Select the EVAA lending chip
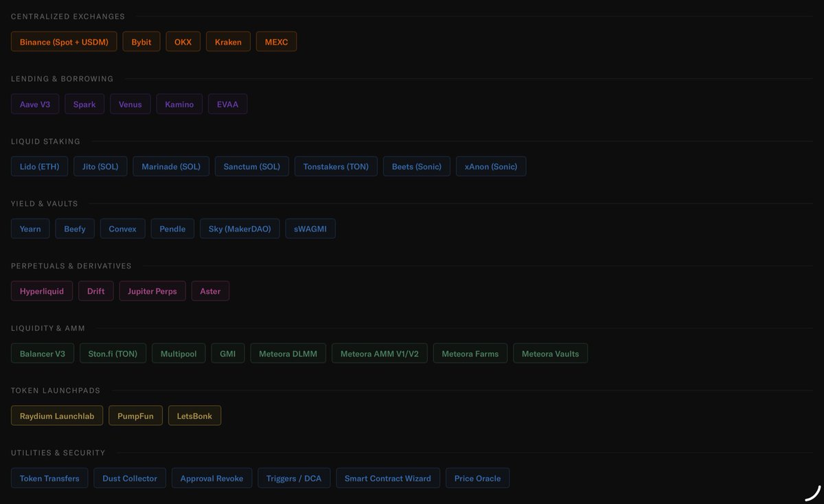824x504 pixels. click(227, 104)
